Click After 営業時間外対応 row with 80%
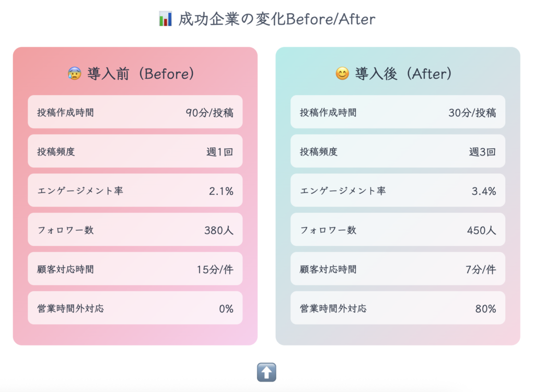The image size is (535, 392). tap(398, 308)
